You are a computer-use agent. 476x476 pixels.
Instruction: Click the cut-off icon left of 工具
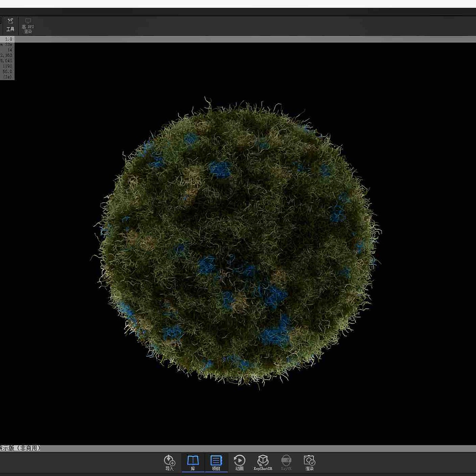click(1, 21)
